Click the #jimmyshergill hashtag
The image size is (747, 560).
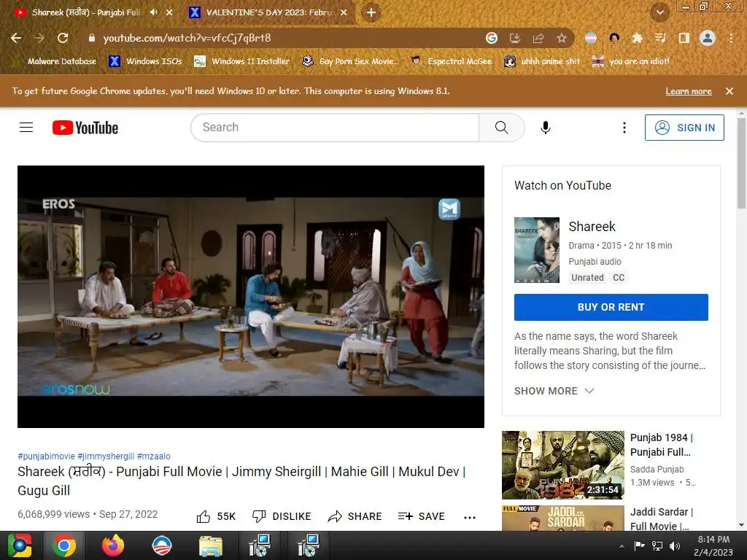click(x=106, y=456)
